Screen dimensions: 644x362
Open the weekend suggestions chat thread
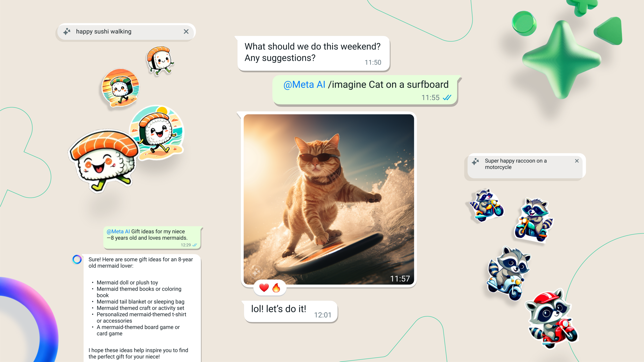point(312,52)
